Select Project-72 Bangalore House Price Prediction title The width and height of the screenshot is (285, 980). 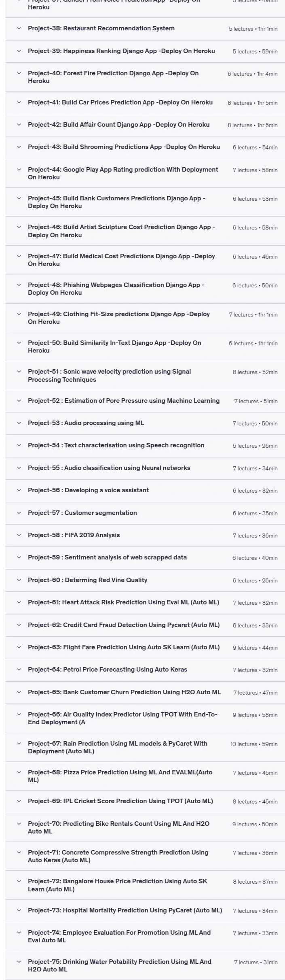click(118, 885)
